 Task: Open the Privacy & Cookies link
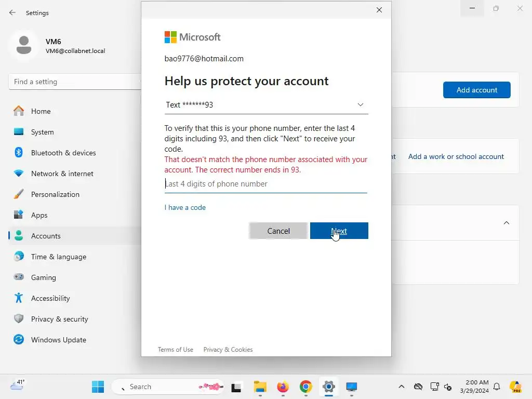[x=228, y=350]
